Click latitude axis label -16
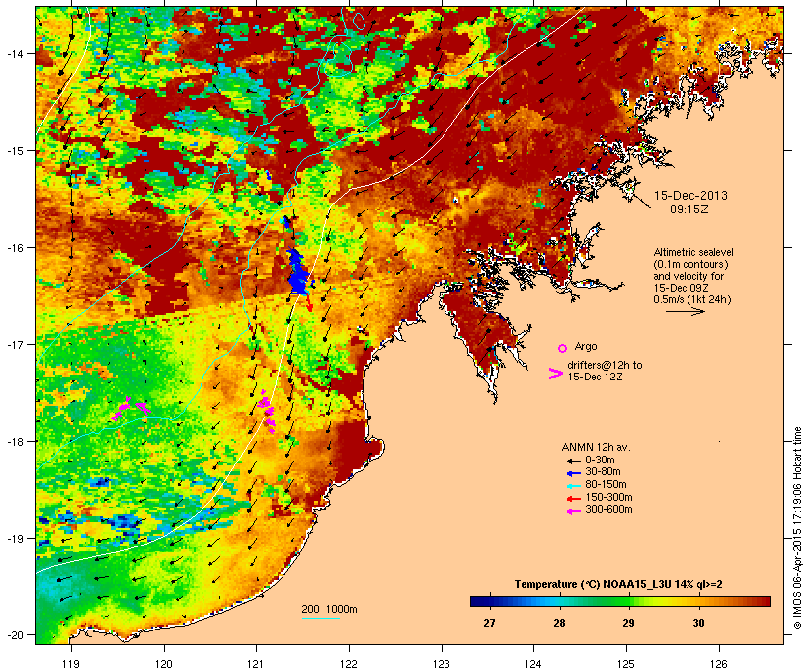The height and width of the screenshot is (672, 810). point(14,248)
